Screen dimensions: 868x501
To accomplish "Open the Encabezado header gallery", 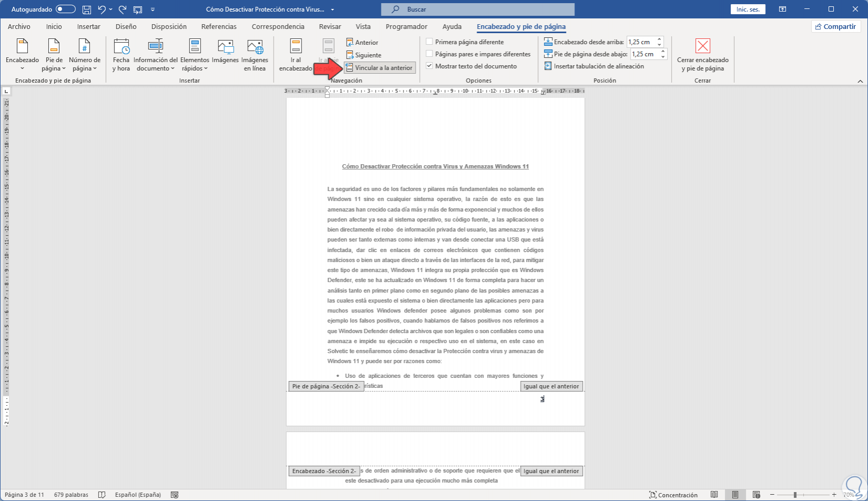I will (x=22, y=55).
